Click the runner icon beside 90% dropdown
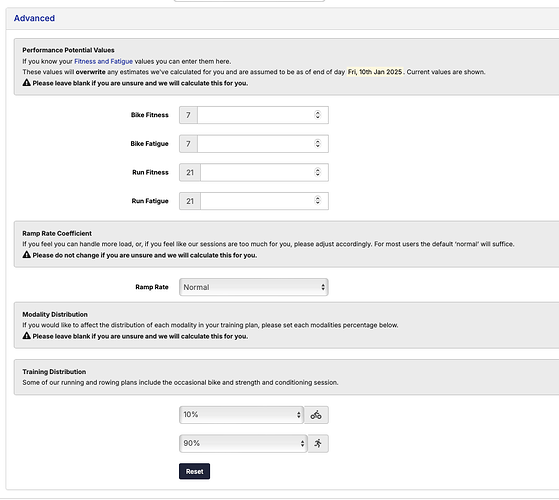 [318, 443]
